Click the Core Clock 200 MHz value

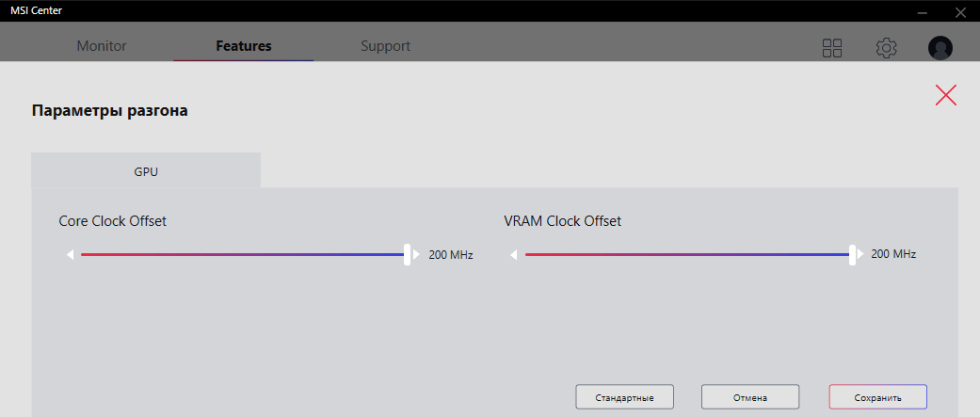(x=451, y=255)
